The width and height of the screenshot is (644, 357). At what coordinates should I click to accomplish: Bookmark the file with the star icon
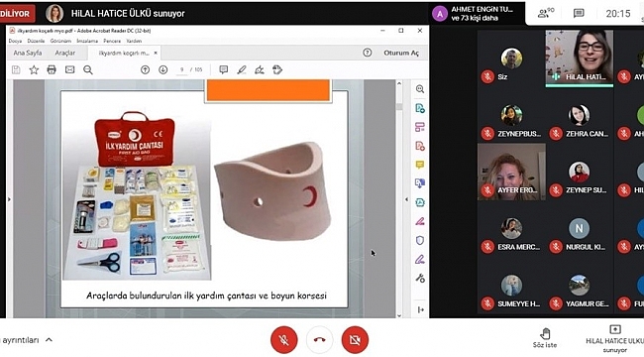tap(34, 70)
